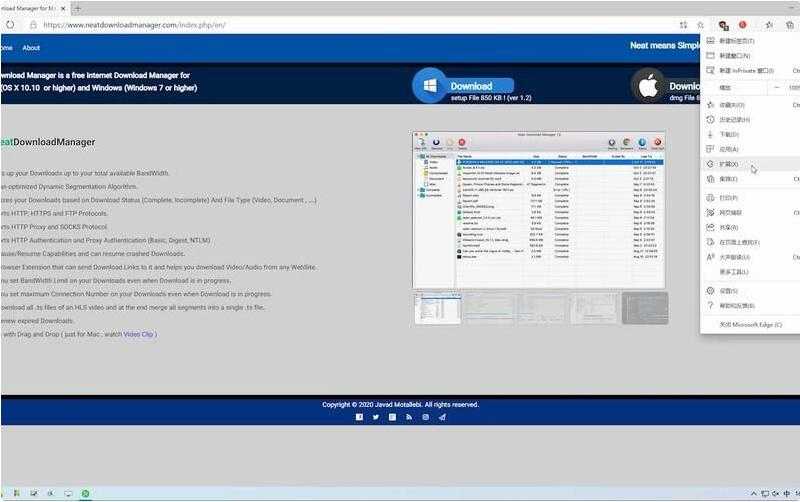Expand 帮助和反馈 help submenu

[x=751, y=306]
